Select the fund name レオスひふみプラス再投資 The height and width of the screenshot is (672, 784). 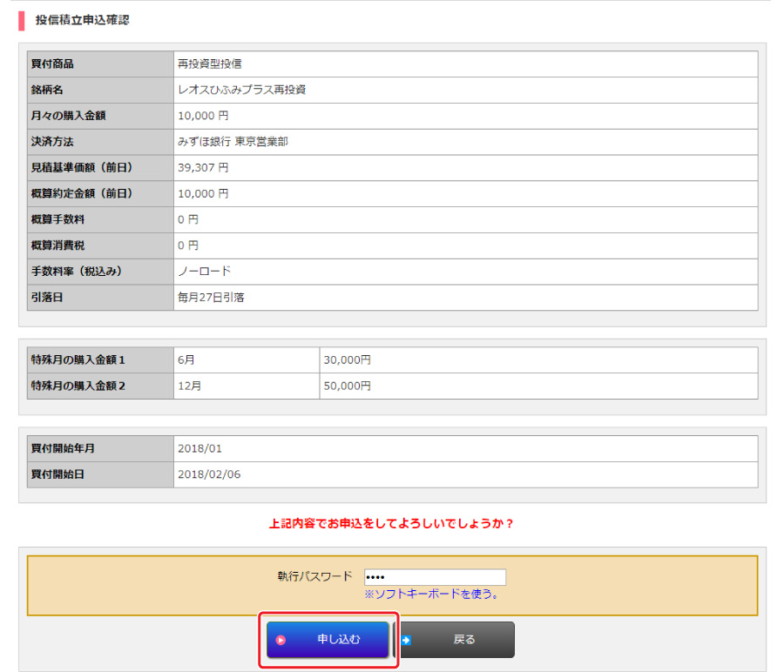pyautogui.click(x=242, y=90)
